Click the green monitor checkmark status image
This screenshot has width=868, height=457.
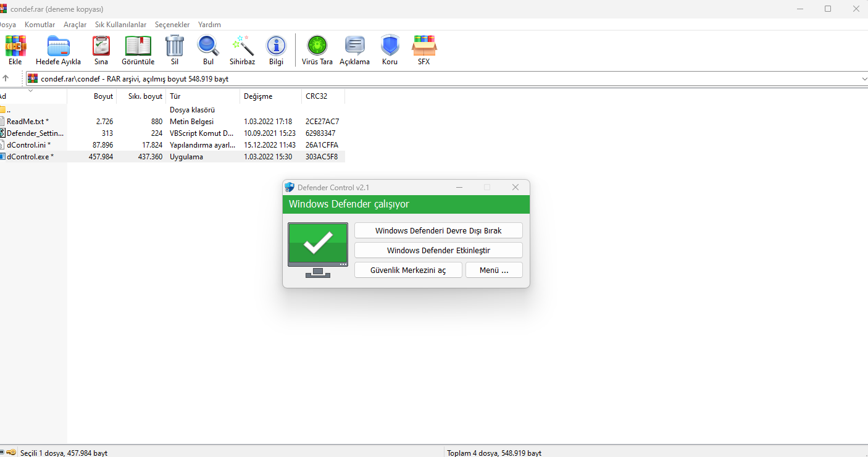pyautogui.click(x=318, y=250)
